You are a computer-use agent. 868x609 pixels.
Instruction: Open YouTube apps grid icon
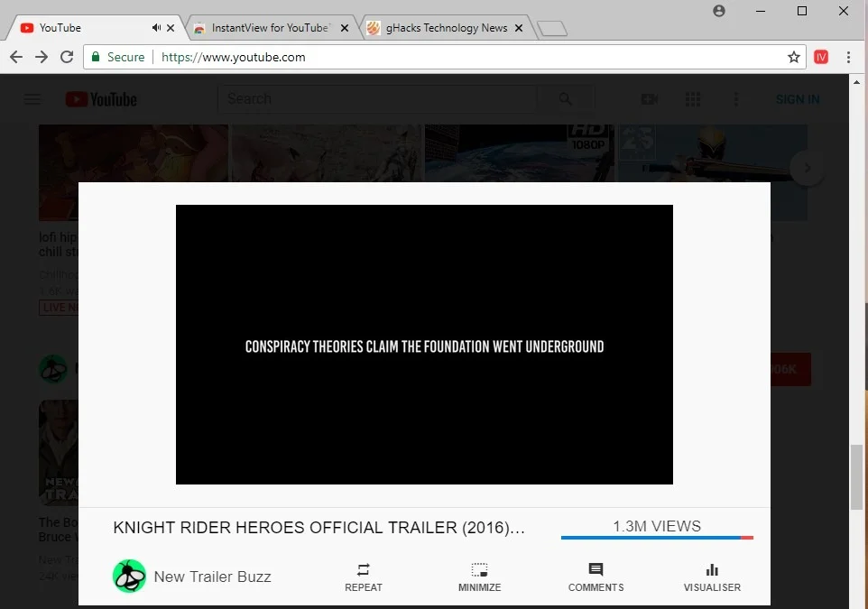[693, 99]
